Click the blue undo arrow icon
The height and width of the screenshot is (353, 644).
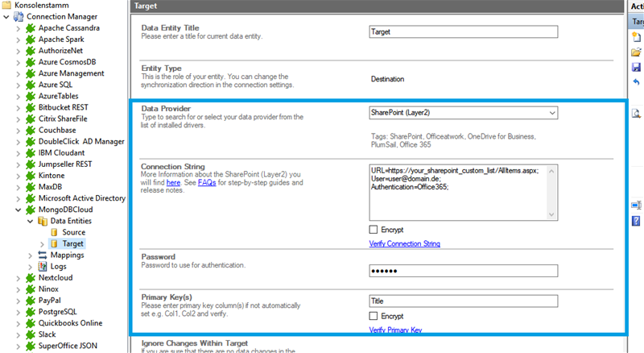coord(636,82)
